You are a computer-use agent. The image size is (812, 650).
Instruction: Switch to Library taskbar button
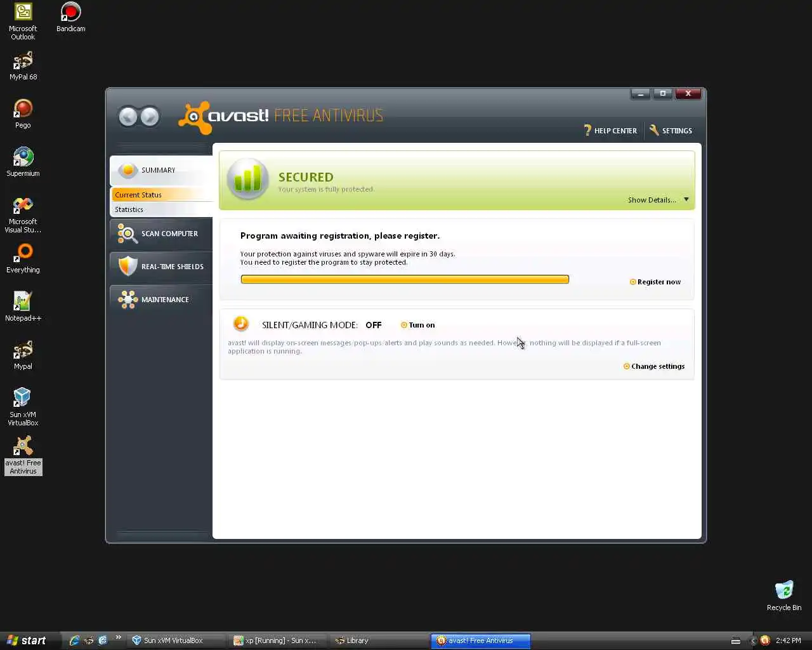click(379, 640)
